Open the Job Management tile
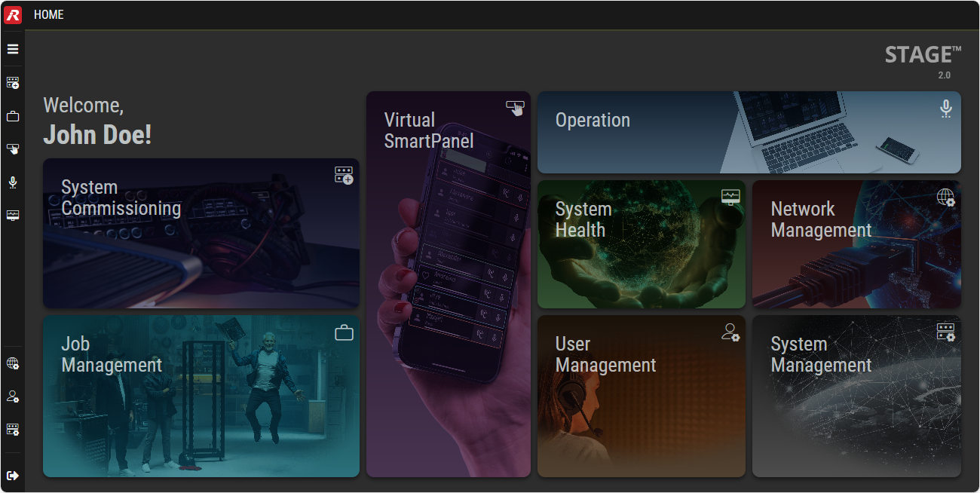Viewport: 980px width, 493px height. pos(201,397)
